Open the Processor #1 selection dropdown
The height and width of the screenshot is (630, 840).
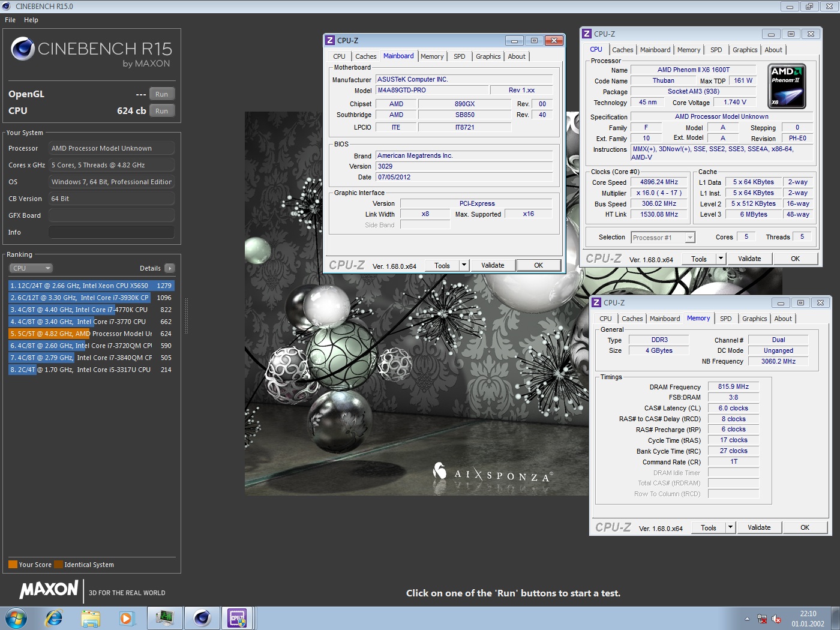click(x=662, y=238)
